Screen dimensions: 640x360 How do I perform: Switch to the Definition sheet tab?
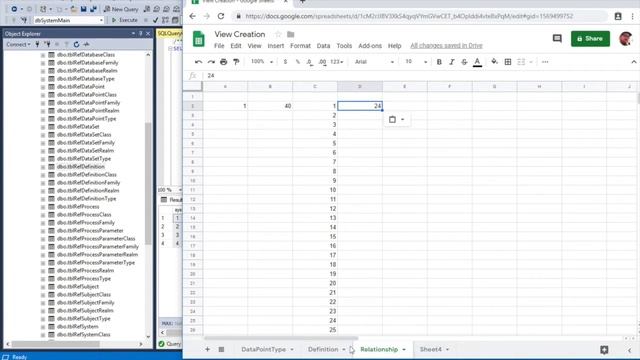[323, 349]
